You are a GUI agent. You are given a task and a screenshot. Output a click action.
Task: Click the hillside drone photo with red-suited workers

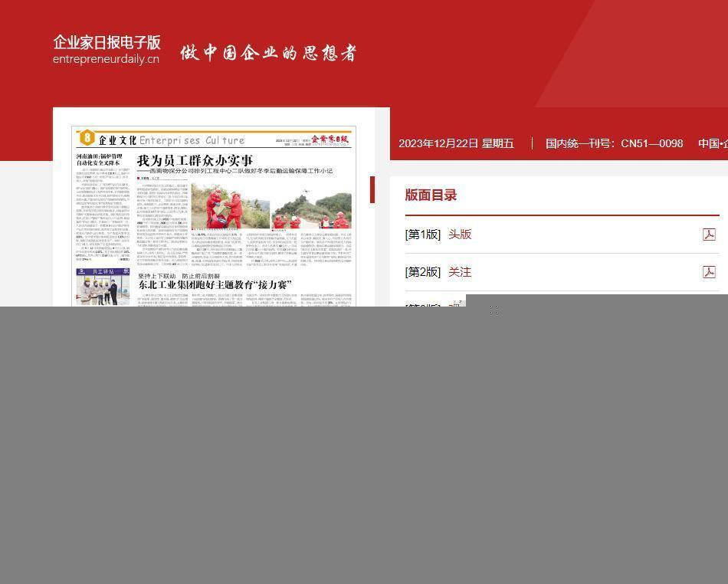pos(312,205)
